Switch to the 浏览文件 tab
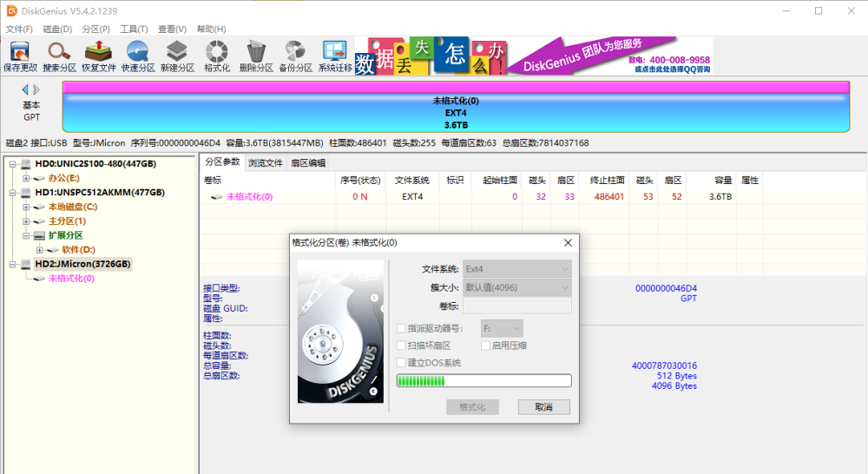 [265, 163]
